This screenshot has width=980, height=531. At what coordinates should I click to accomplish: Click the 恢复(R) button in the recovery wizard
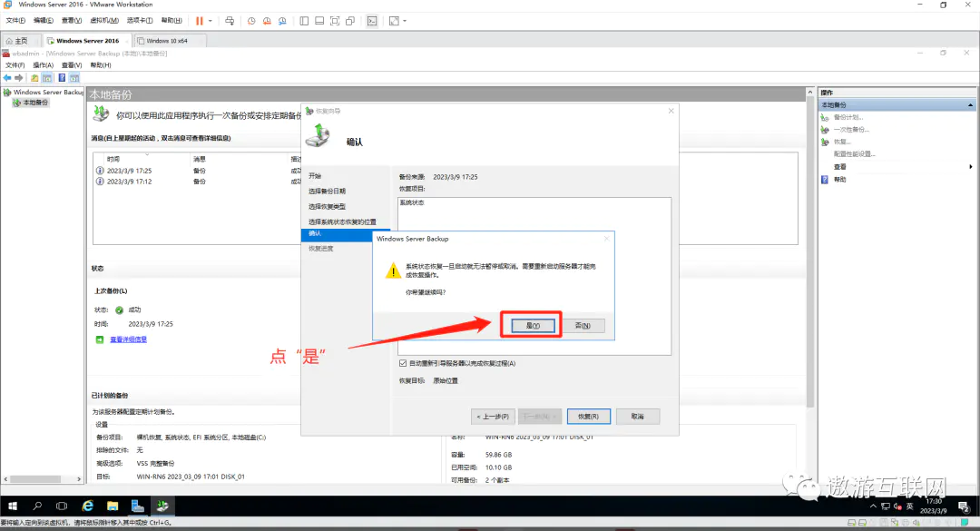coord(588,416)
